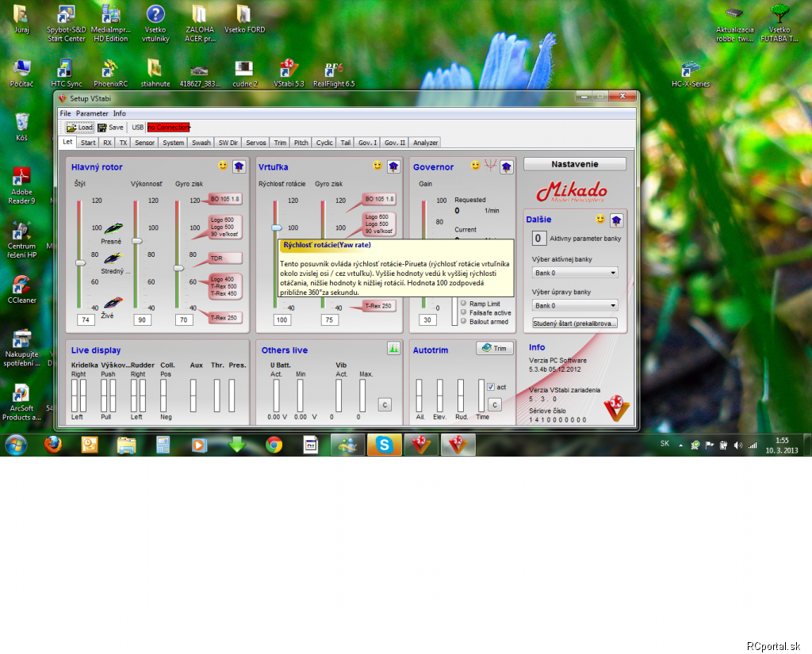This screenshot has width=812, height=654.
Task: Click the smiley icon in Governor panel
Action: tap(475, 165)
